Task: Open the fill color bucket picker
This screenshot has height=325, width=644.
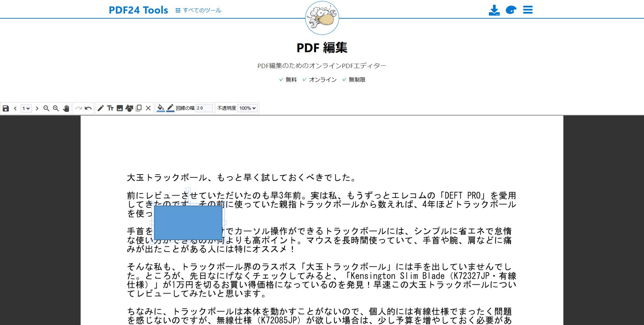Action: pos(161,108)
